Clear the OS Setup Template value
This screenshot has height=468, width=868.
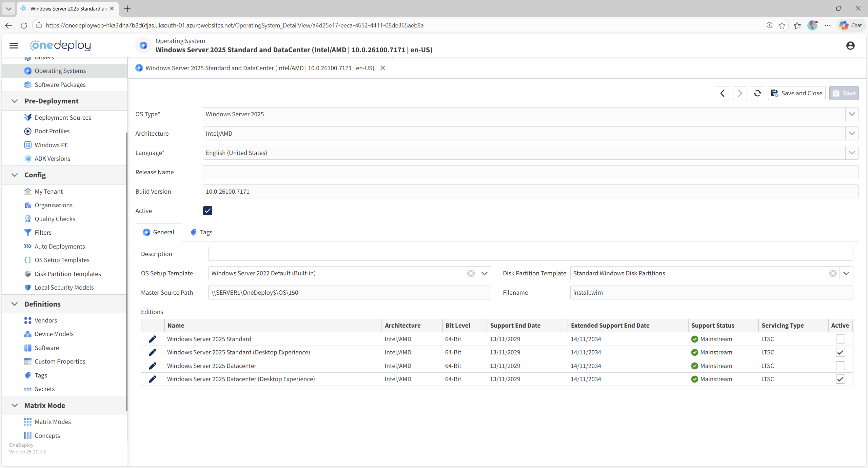coord(471,273)
